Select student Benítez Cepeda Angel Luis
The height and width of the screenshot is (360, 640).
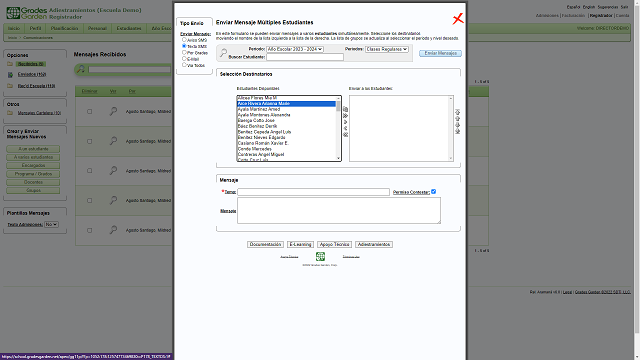click(287, 132)
